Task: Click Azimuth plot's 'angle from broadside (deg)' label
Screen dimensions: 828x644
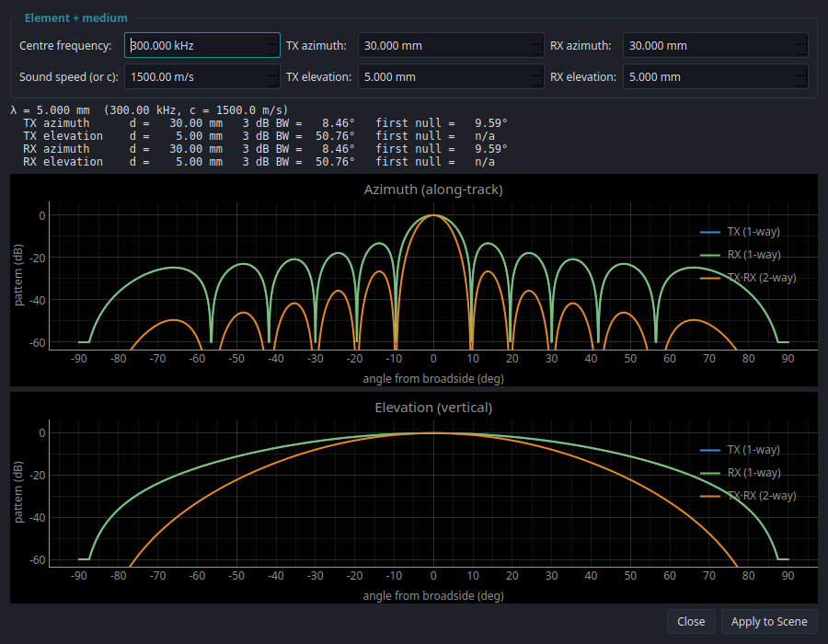Action: coord(433,378)
